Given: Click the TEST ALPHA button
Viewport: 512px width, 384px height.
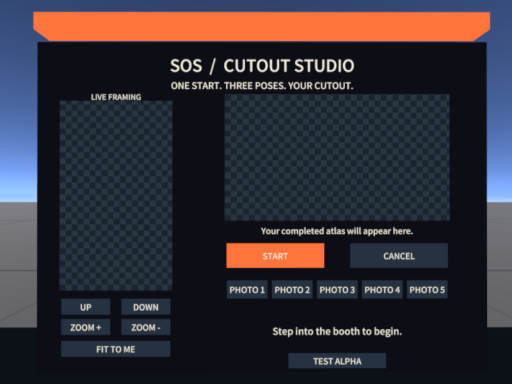Looking at the screenshot, I should click(x=337, y=361).
